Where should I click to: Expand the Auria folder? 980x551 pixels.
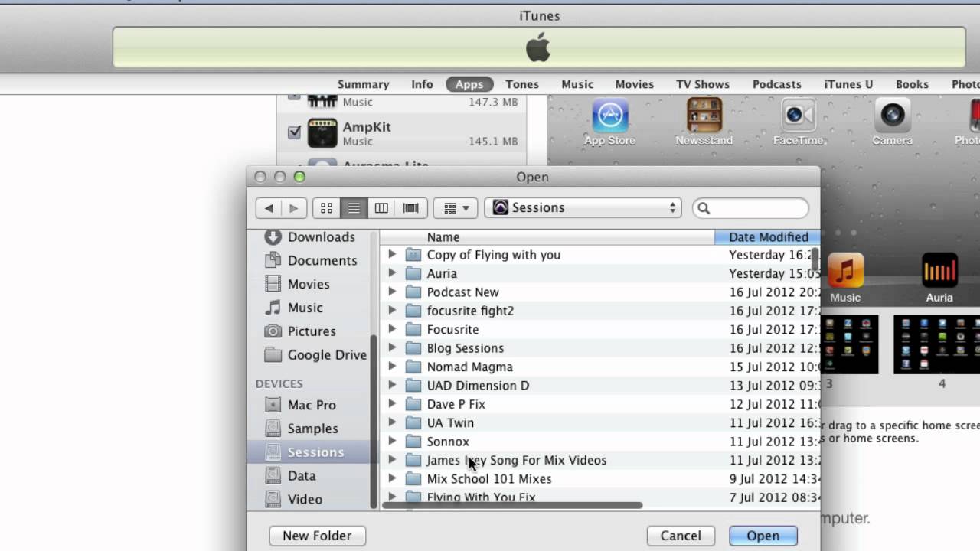click(392, 272)
